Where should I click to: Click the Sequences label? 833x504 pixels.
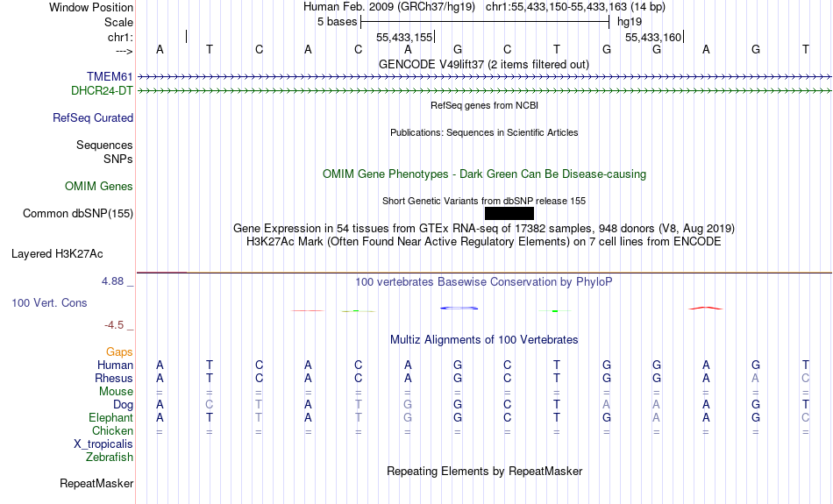104,145
